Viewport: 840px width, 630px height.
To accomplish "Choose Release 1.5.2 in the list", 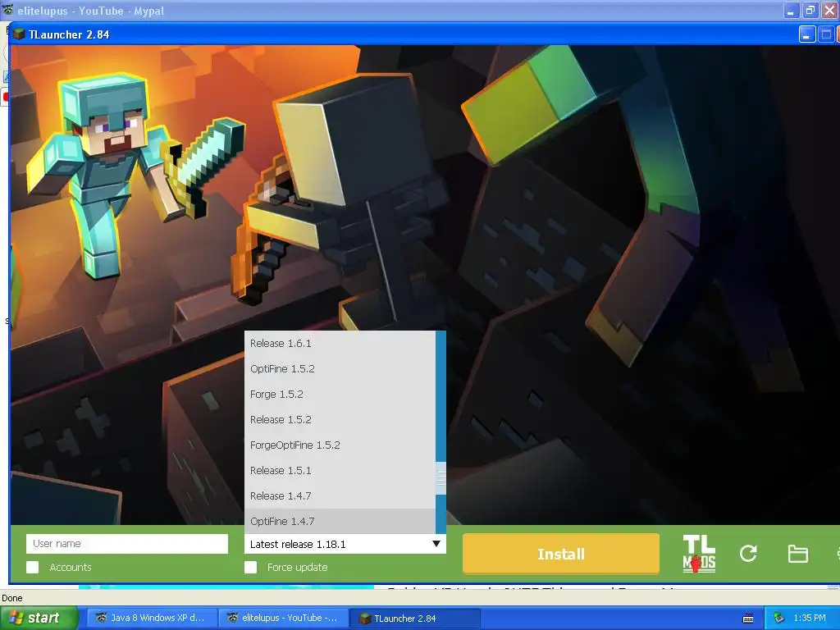I will (x=340, y=419).
